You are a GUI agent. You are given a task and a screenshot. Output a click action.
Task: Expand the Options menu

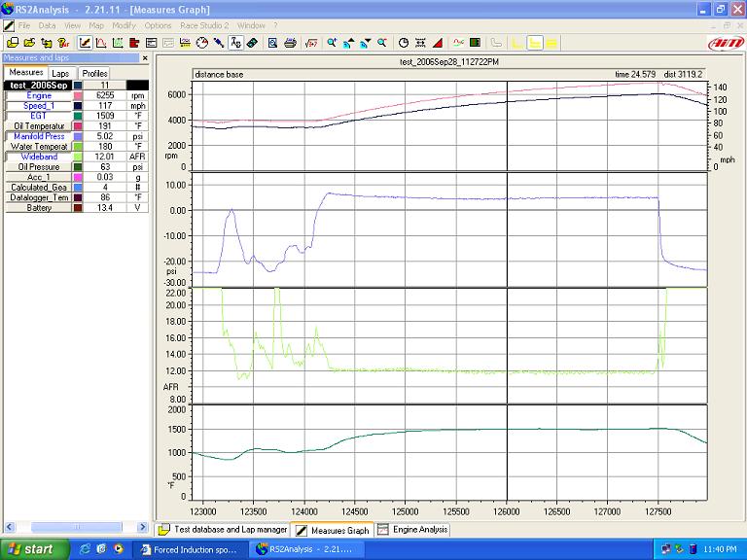[158, 25]
